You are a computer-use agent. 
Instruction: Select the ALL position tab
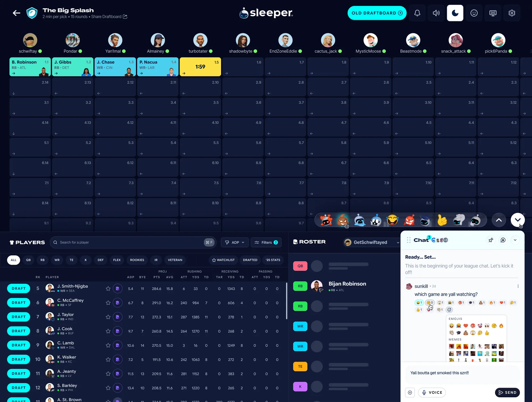click(x=14, y=260)
